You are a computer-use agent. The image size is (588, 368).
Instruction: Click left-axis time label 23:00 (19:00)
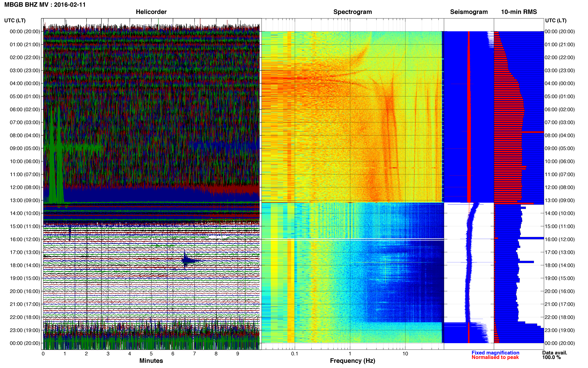click(x=25, y=330)
